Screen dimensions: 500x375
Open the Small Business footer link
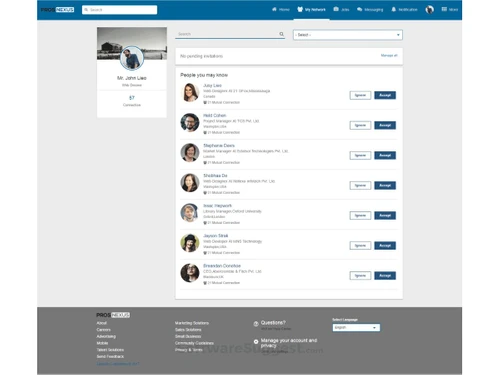pos(188,336)
